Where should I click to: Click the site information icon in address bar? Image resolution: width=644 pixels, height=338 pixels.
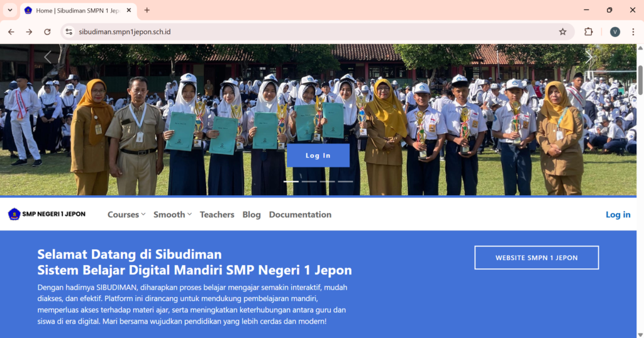point(69,31)
